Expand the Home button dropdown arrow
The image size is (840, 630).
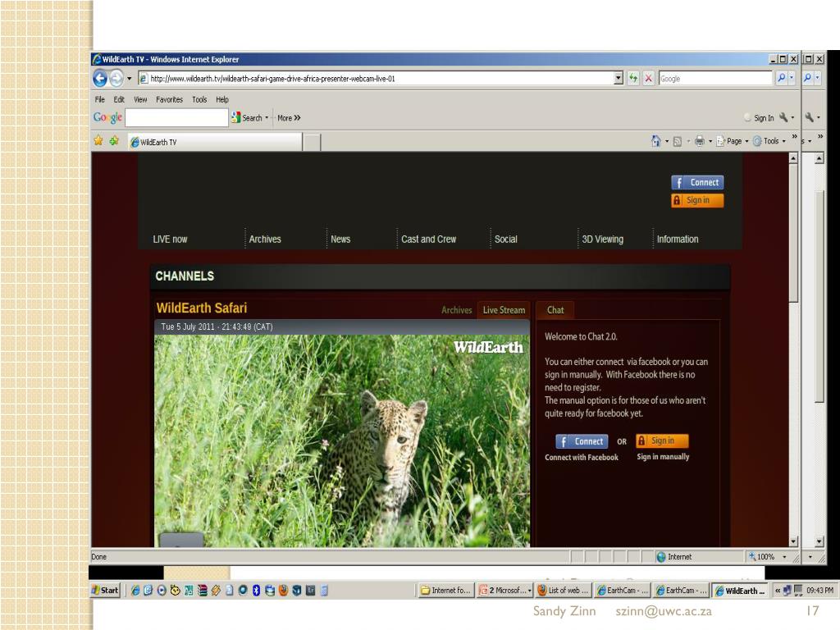point(667,141)
